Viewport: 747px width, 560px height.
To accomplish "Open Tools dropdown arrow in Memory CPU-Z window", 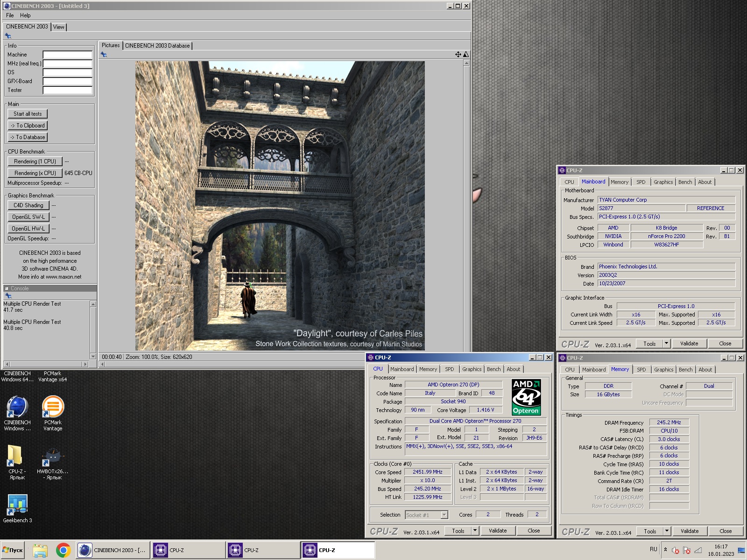I will pos(667,531).
